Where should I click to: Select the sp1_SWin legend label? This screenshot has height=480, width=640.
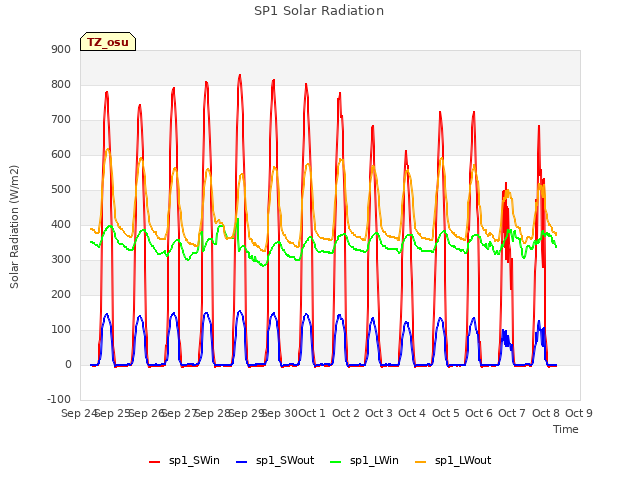pyautogui.click(x=194, y=460)
